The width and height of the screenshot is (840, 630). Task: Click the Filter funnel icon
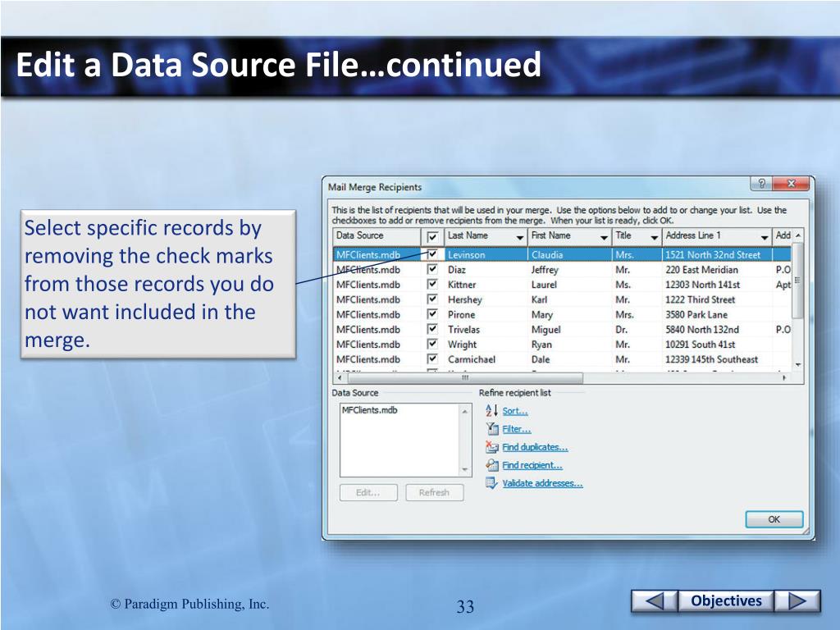click(x=492, y=428)
